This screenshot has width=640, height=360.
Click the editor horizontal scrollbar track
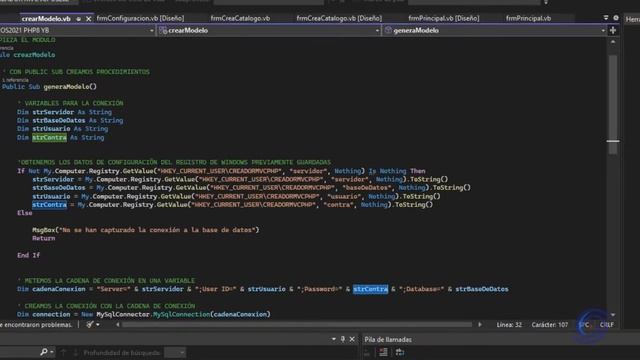click(x=297, y=325)
